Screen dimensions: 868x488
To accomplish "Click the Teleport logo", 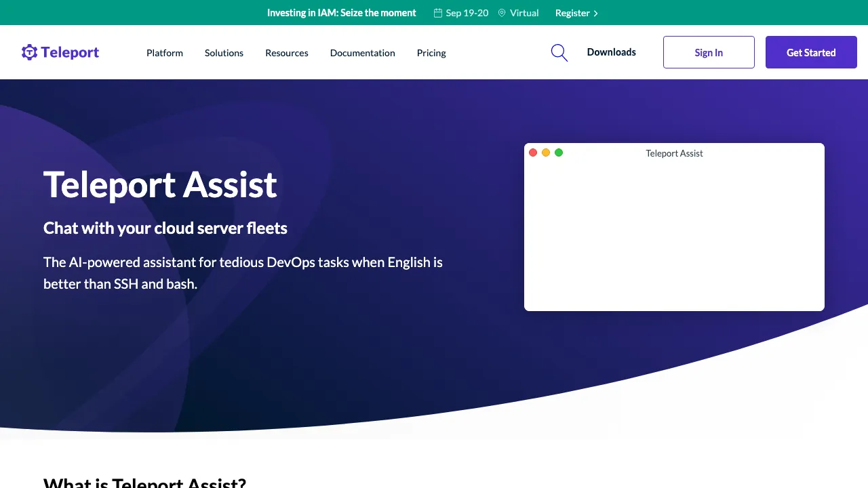I will tap(60, 52).
